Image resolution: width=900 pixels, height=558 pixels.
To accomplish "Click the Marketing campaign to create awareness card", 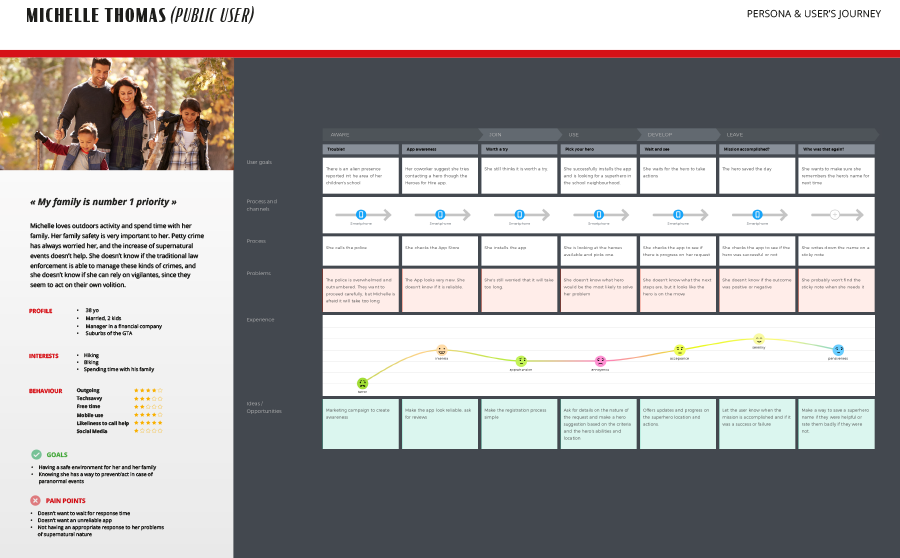I will pyautogui.click(x=360, y=424).
